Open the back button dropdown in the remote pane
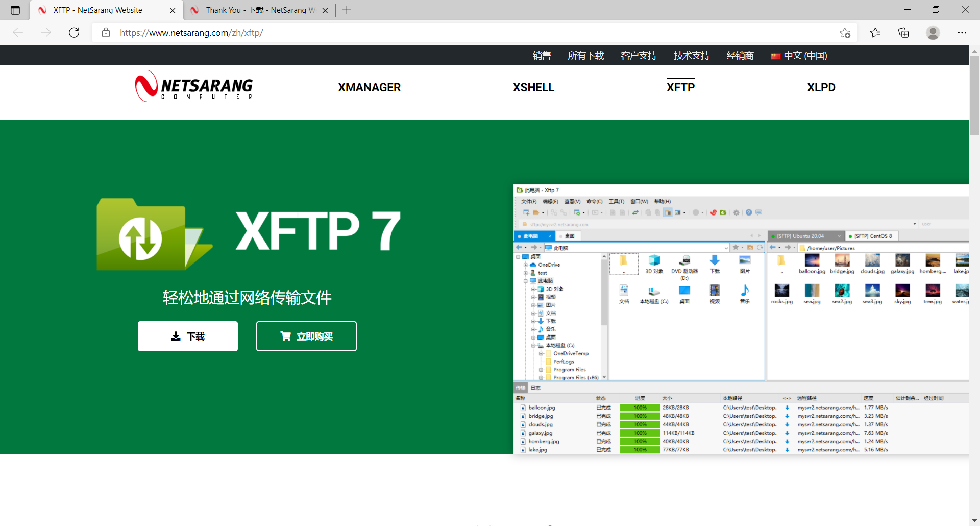Viewport: 980px width, 526px height. click(779, 248)
